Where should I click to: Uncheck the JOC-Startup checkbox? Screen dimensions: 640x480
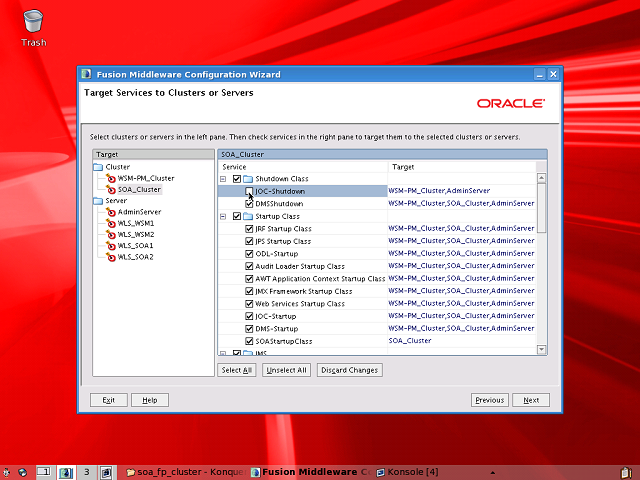coord(249,316)
